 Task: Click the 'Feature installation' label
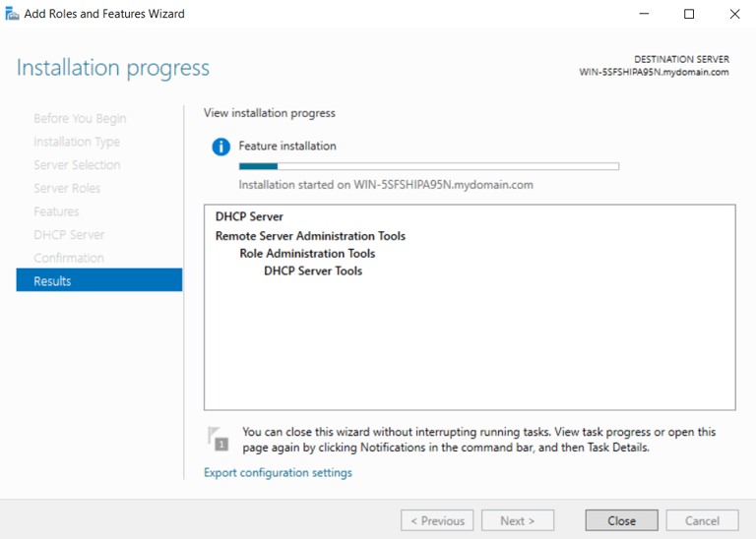pyautogui.click(x=287, y=146)
